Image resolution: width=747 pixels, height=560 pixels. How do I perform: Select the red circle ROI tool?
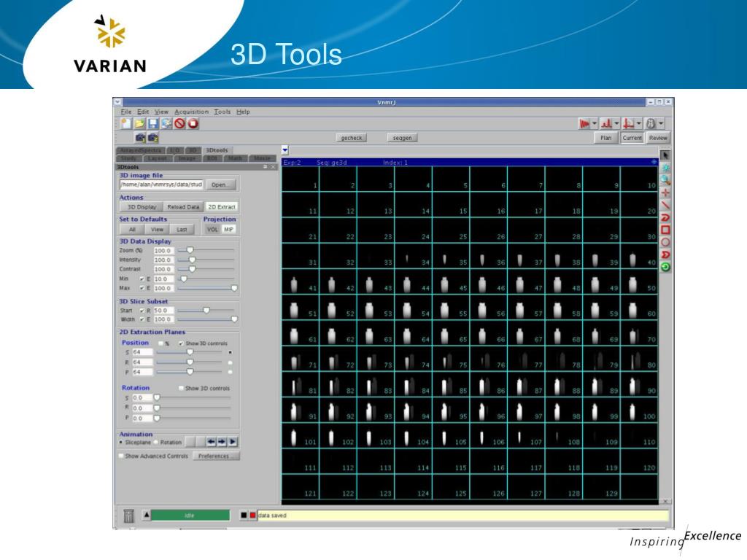(x=665, y=242)
